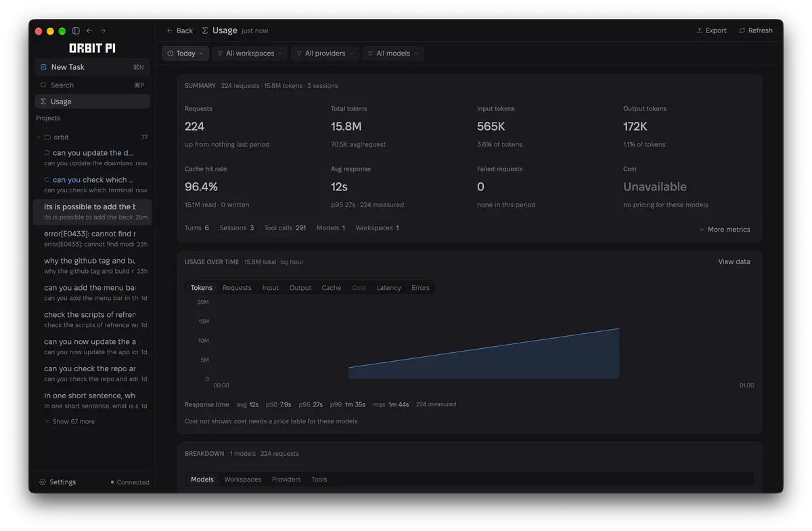The image size is (812, 531).
Task: Switch the chart to the Input tab
Action: click(271, 288)
